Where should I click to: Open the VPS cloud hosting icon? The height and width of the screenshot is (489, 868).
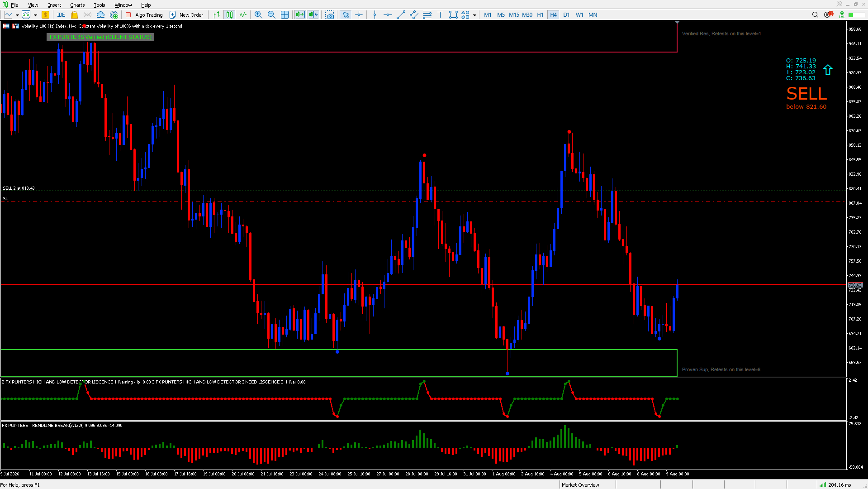101,15
